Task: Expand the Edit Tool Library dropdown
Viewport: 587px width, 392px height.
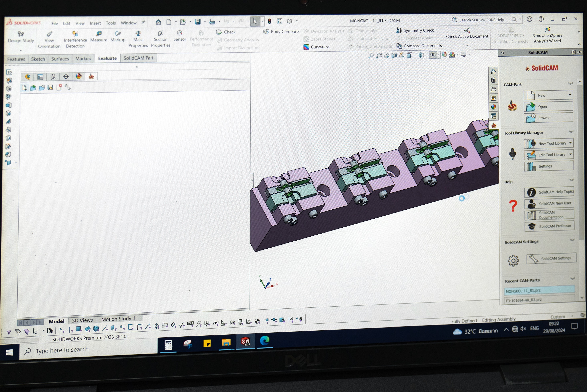Action: [x=571, y=154]
